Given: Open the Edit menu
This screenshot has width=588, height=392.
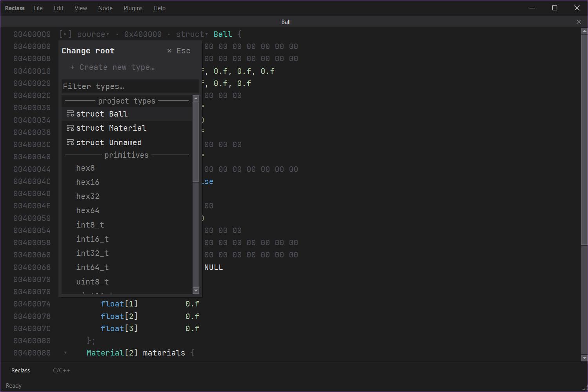Looking at the screenshot, I should click(x=58, y=8).
